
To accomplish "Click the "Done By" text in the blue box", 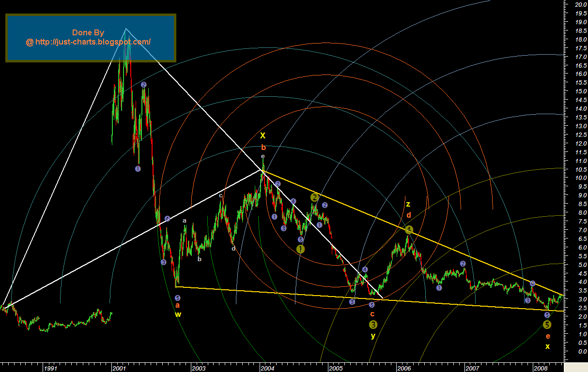I will pyautogui.click(x=88, y=32).
